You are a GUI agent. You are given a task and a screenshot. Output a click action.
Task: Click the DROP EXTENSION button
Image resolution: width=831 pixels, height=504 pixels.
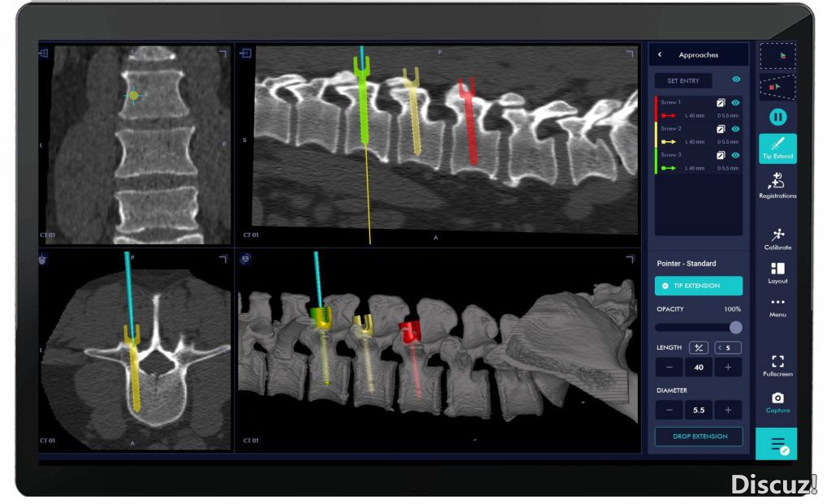coord(699,436)
